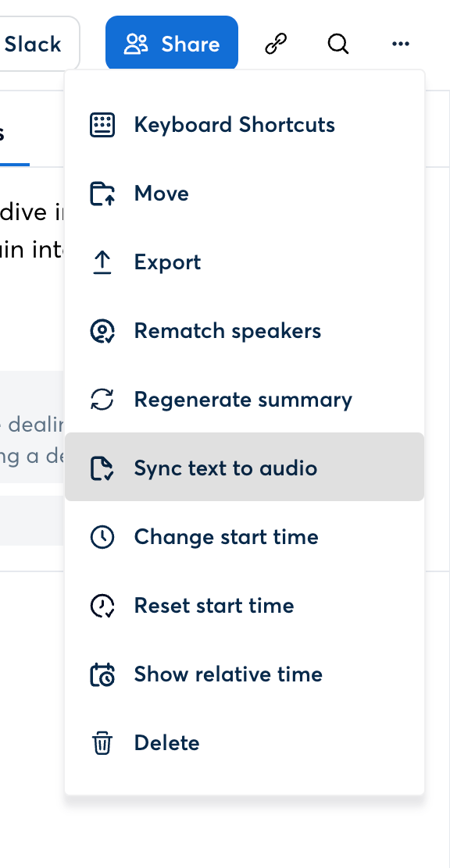Image resolution: width=450 pixels, height=868 pixels.
Task: Click the clock-with-check icon for Reset start time
Action: (102, 605)
